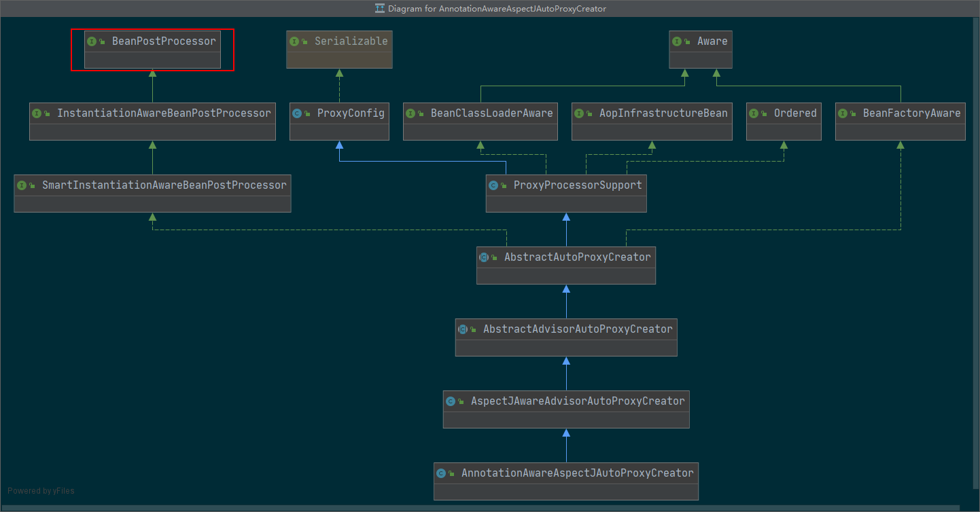This screenshot has height=512, width=980.
Task: Click the public visibility icon on ProxyProcessorSupport
Action: [504, 186]
